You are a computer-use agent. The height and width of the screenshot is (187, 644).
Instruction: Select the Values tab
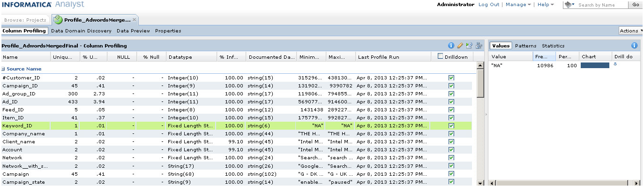(x=501, y=46)
